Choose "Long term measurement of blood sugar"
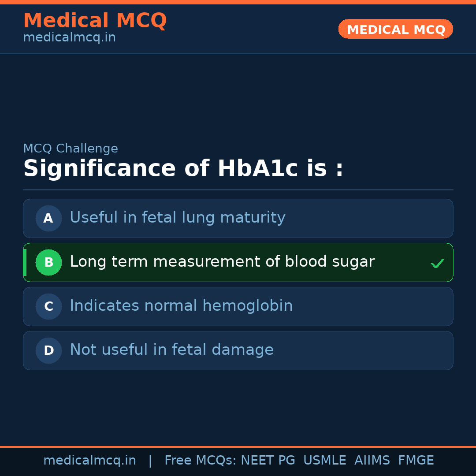 tap(222, 262)
